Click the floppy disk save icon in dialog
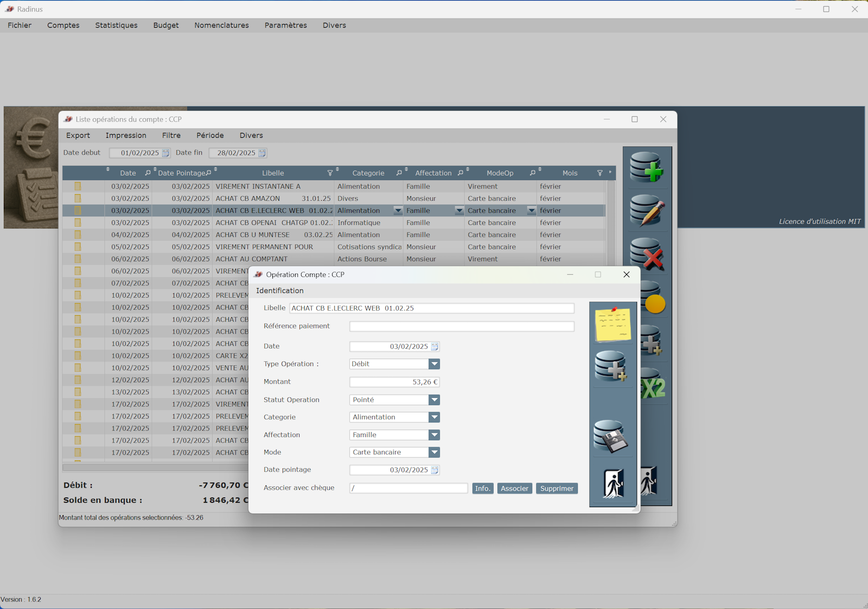Viewport: 868px width, 609px height. tap(611, 436)
